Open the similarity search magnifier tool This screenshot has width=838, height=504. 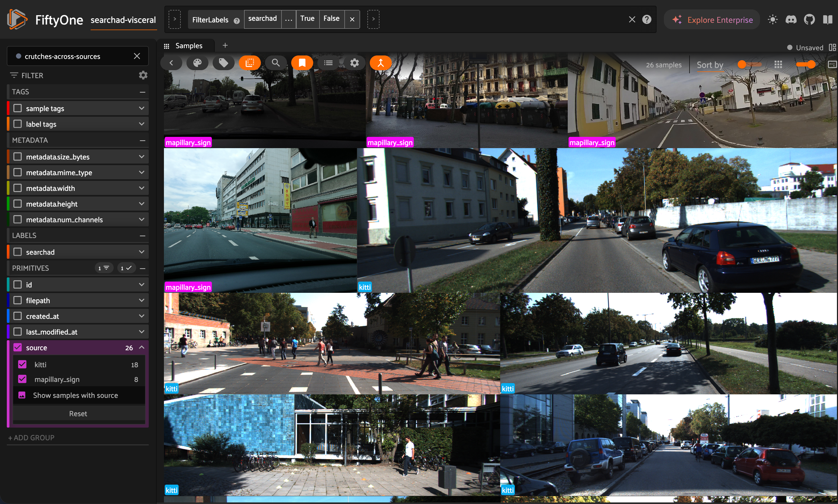point(275,63)
